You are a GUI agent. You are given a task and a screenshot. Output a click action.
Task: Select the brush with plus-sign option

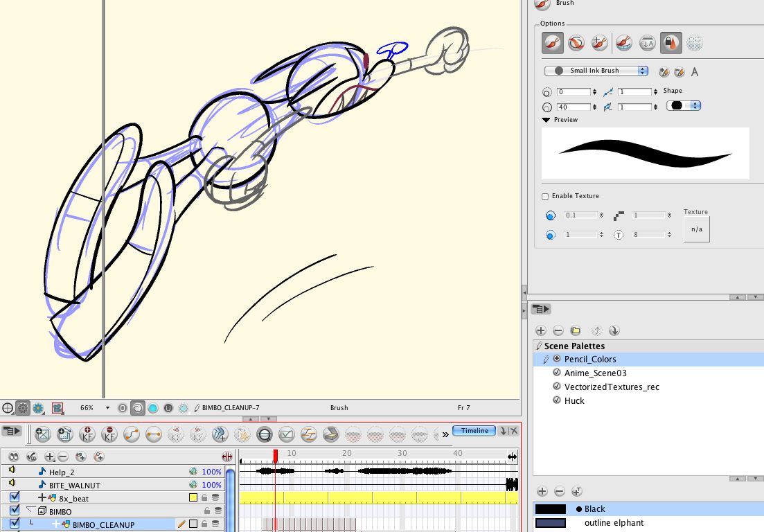pos(600,43)
